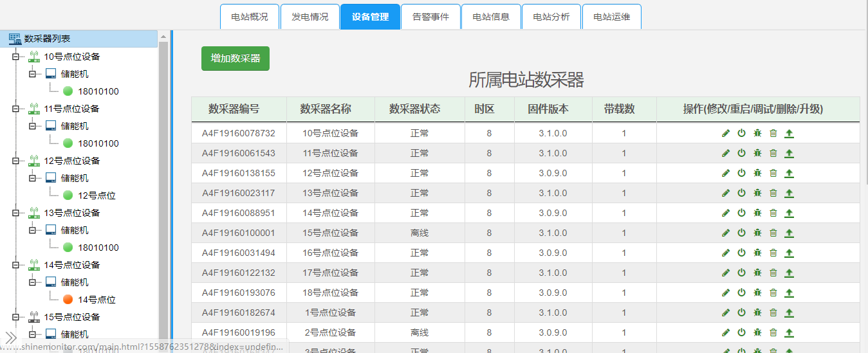Select 18010100 device under 13号点位设备
The width and height of the screenshot is (868, 353).
tap(98, 248)
